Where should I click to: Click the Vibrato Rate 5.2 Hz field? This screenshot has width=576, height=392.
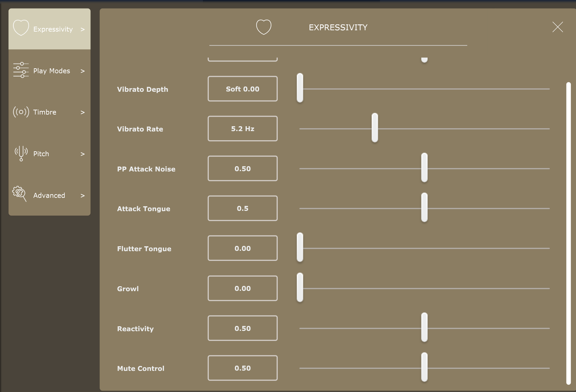pyautogui.click(x=243, y=129)
